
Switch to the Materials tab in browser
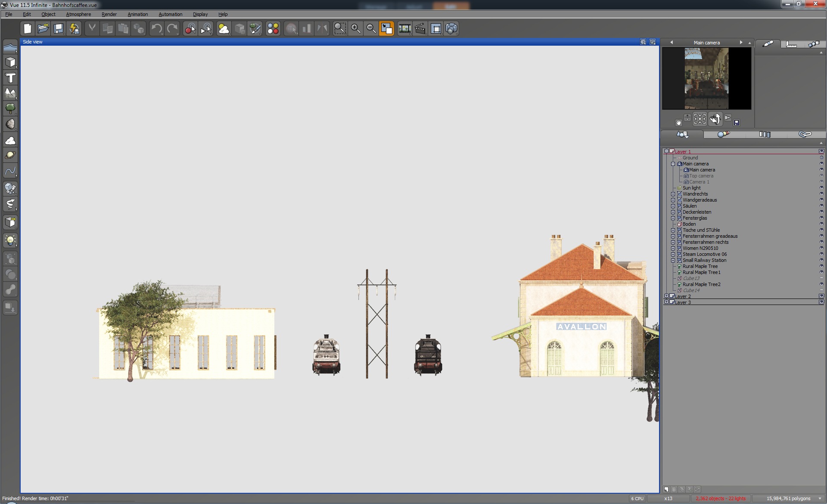[x=723, y=134]
